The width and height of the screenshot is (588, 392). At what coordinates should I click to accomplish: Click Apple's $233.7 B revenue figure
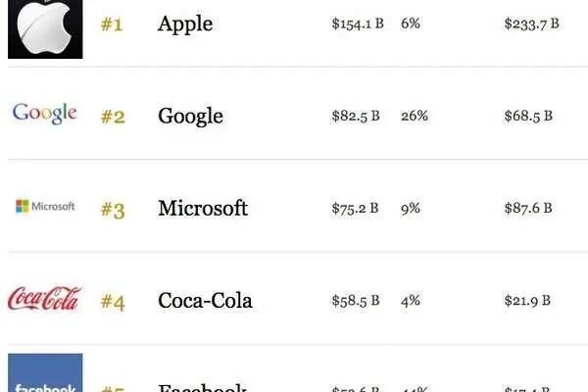point(532,24)
